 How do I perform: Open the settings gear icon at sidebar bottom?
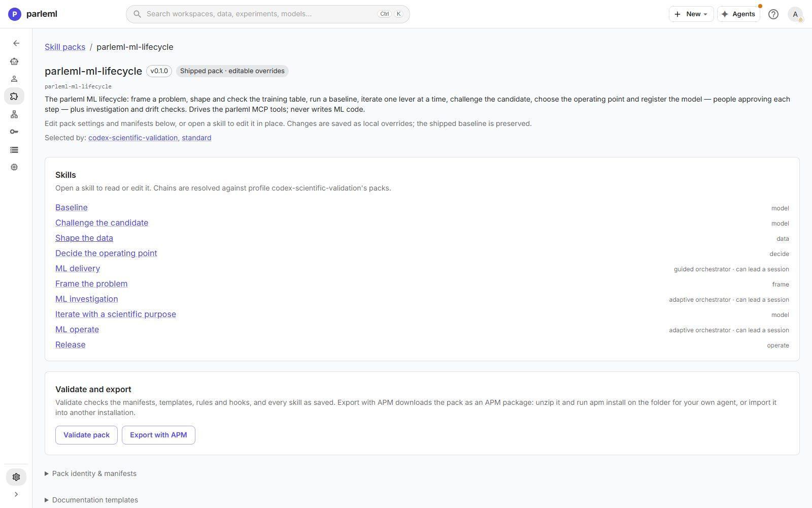point(16,477)
